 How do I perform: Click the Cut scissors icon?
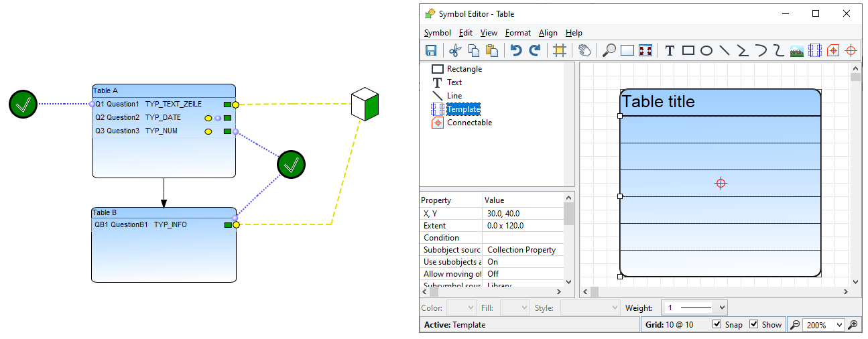click(455, 50)
